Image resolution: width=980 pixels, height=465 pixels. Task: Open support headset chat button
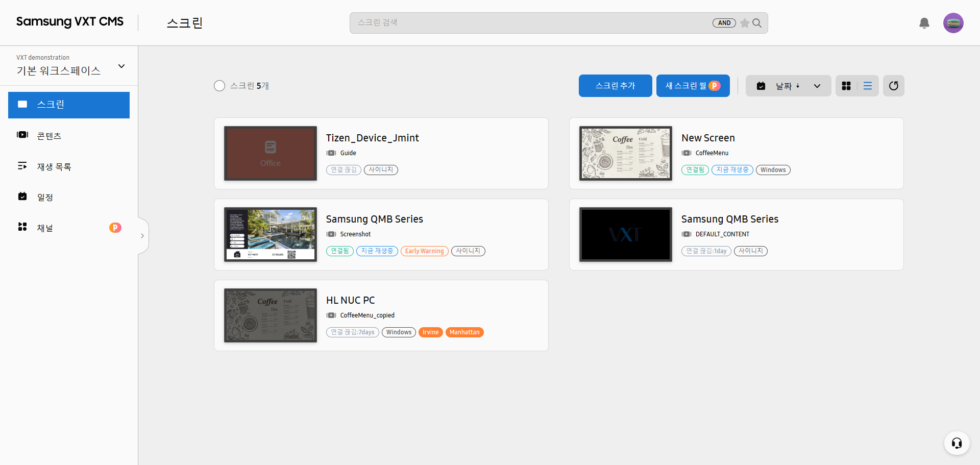[x=957, y=443]
